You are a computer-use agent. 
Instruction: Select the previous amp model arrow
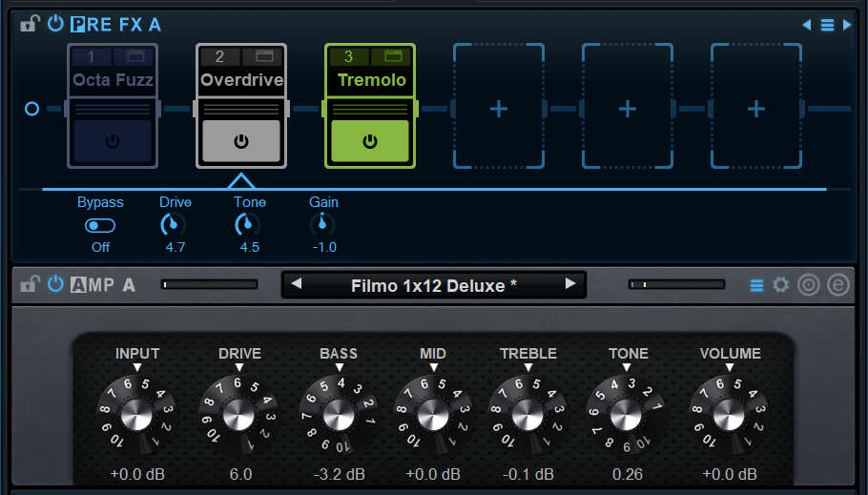coord(297,284)
